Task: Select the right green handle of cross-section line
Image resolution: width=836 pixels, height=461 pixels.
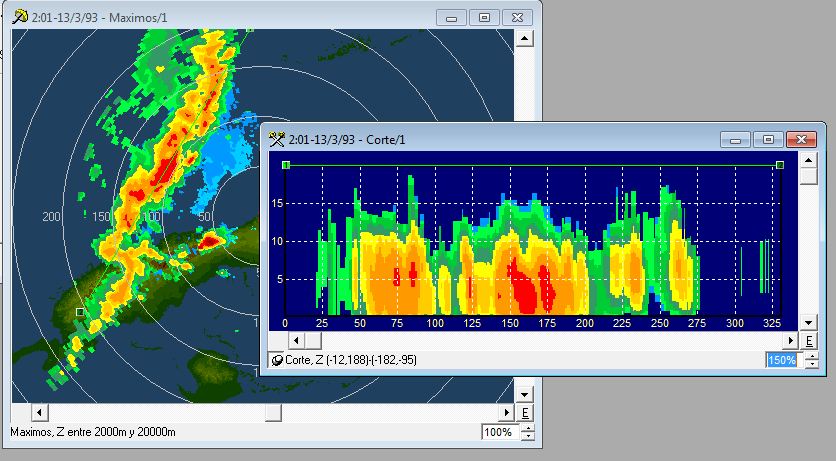Action: (x=780, y=165)
